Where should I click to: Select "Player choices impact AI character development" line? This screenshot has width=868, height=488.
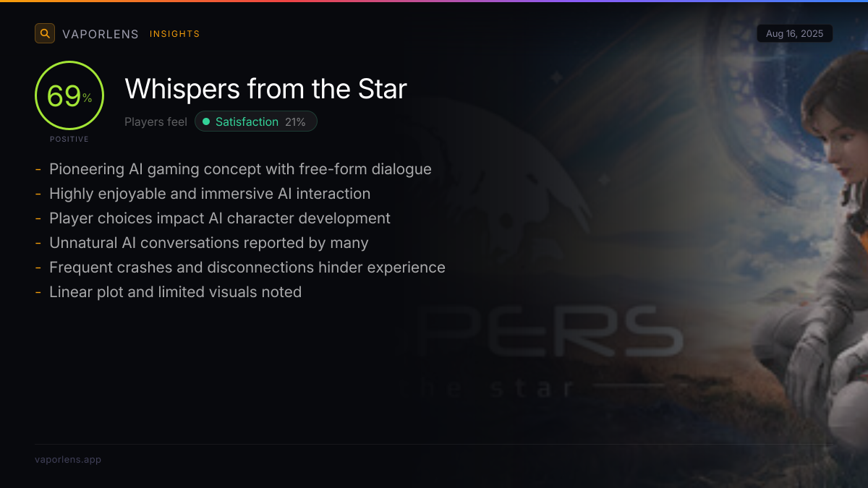tap(220, 218)
